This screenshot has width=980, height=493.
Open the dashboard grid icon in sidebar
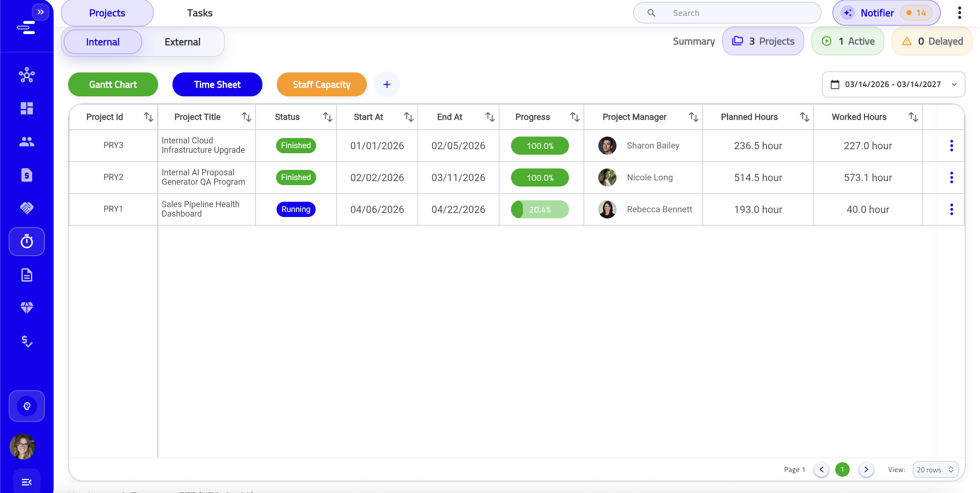tap(26, 108)
